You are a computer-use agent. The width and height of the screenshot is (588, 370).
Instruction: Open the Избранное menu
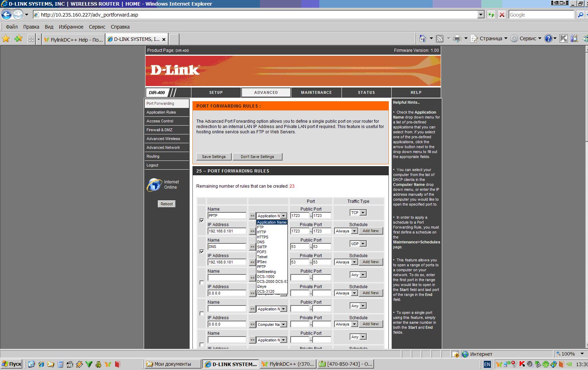71,27
